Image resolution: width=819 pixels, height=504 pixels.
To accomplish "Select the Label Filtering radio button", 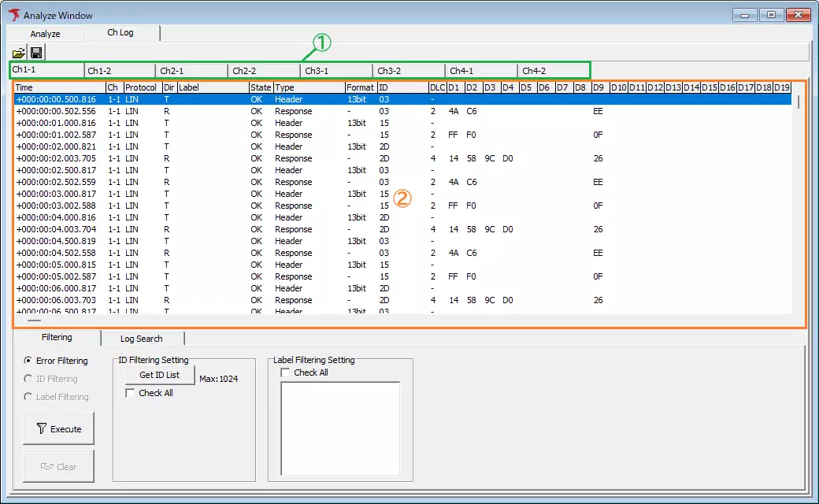I will coord(29,396).
